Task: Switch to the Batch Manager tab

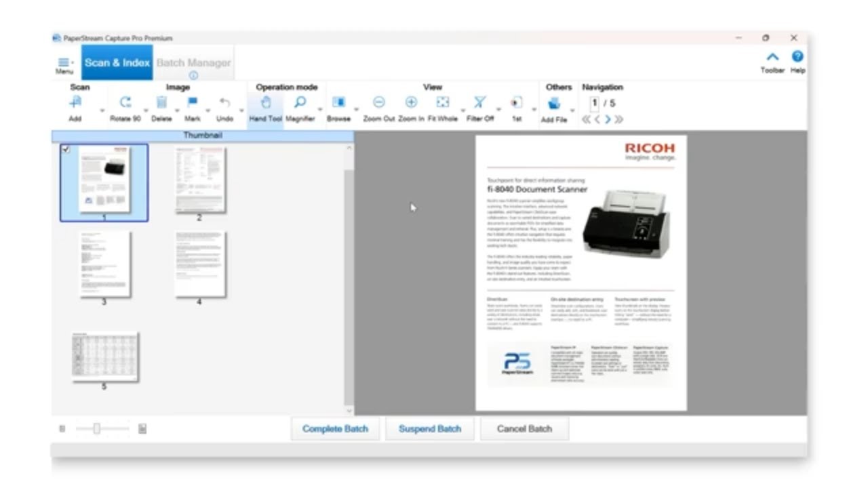Action: 194,62
